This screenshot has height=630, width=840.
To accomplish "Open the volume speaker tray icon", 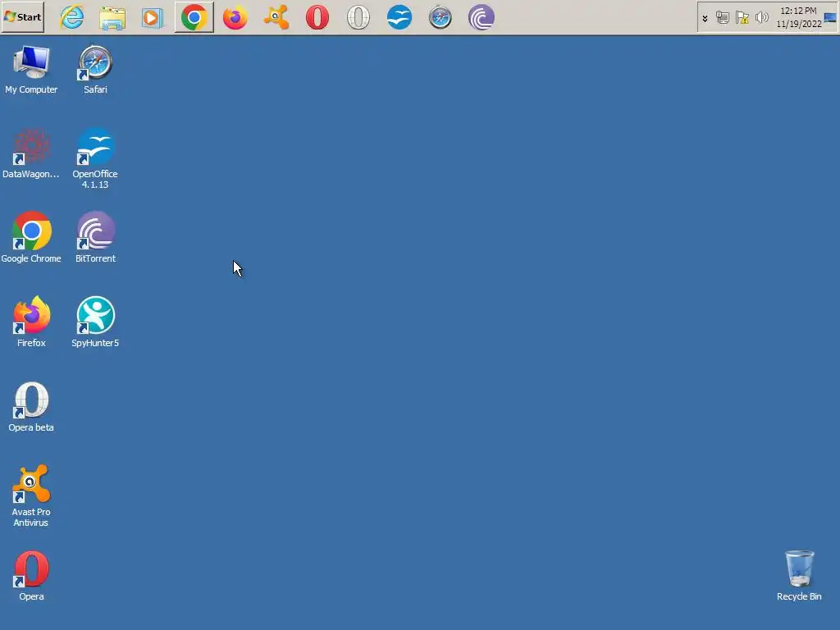I will 761,18.
